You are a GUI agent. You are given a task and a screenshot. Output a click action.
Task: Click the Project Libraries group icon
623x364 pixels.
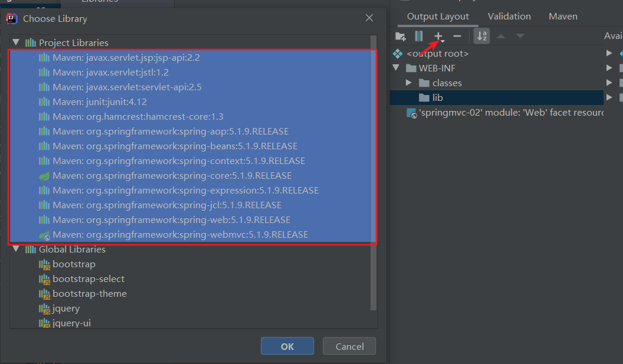click(31, 42)
